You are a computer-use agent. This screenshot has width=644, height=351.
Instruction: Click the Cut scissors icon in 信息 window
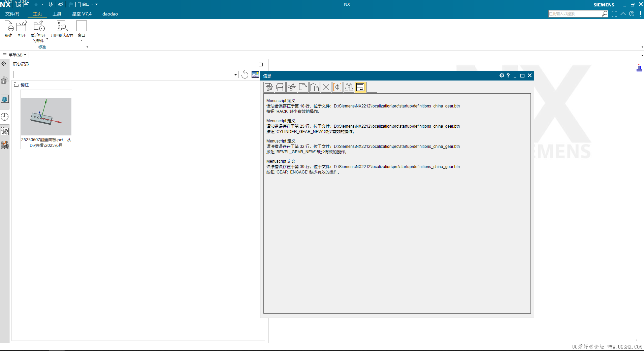pyautogui.click(x=292, y=88)
